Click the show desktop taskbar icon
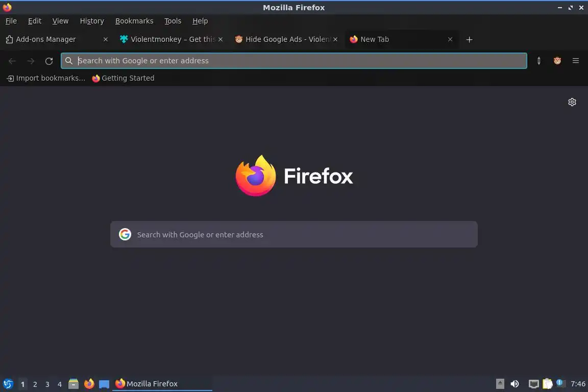The image size is (588, 392). point(104,384)
